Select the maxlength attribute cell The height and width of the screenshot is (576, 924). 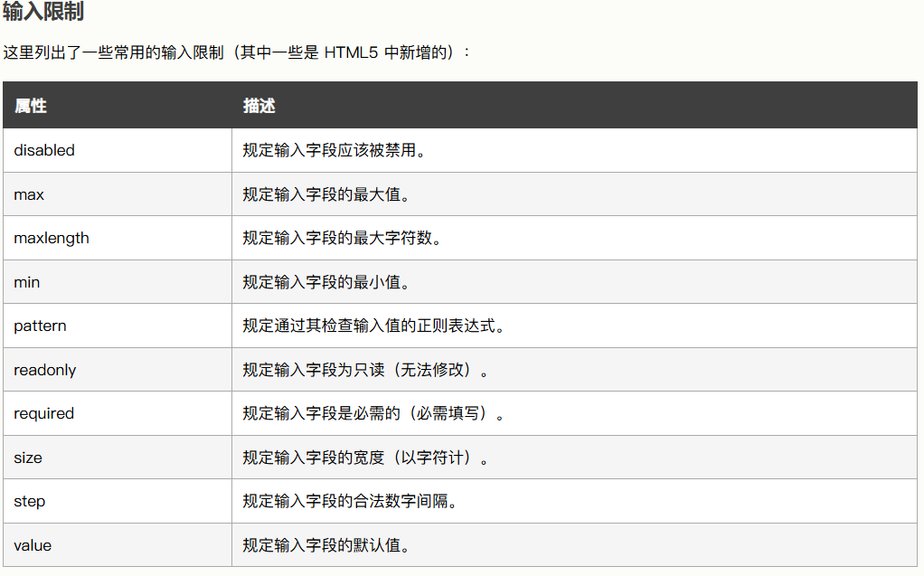click(x=52, y=238)
